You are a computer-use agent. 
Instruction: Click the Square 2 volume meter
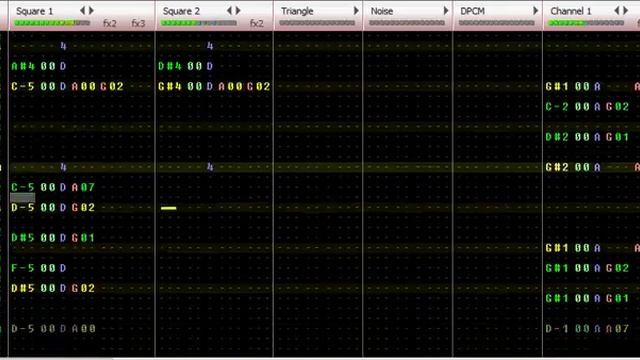[x=199, y=23]
